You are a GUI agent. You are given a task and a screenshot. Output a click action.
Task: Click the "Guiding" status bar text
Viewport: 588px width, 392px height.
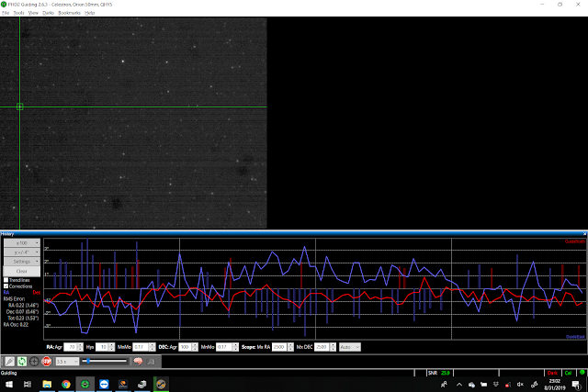click(x=8, y=373)
